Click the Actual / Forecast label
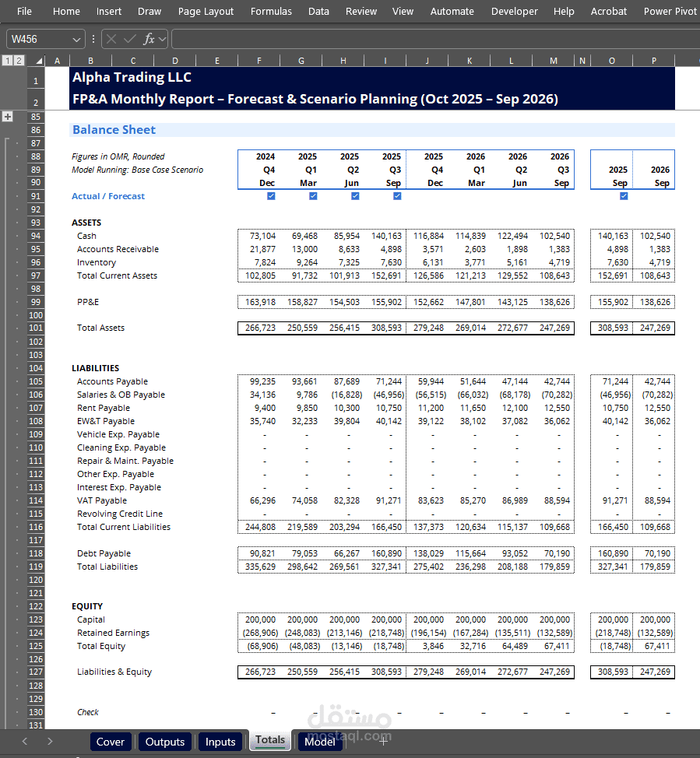Viewport: 700px width, 758px height. pos(108,196)
